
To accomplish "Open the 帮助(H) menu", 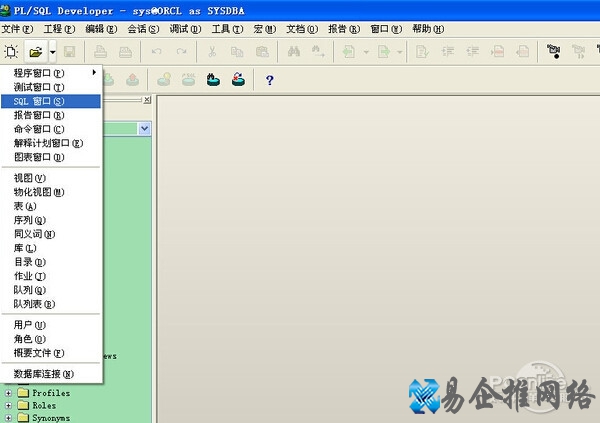I will pyautogui.click(x=428, y=29).
